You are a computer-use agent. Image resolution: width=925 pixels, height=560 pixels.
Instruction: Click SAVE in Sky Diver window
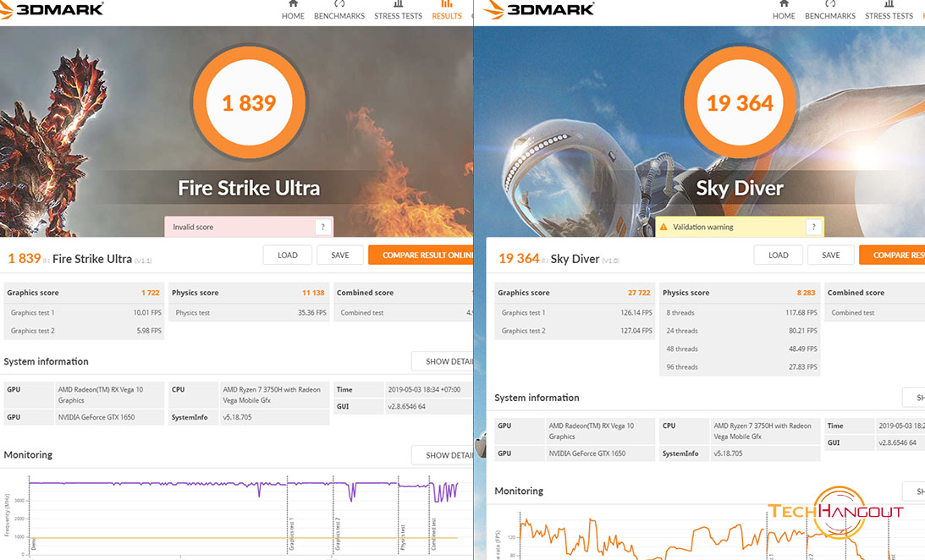pos(830,255)
